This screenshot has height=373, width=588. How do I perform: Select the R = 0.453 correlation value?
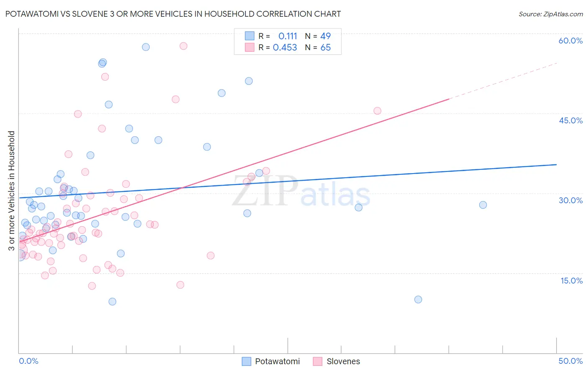click(x=285, y=47)
